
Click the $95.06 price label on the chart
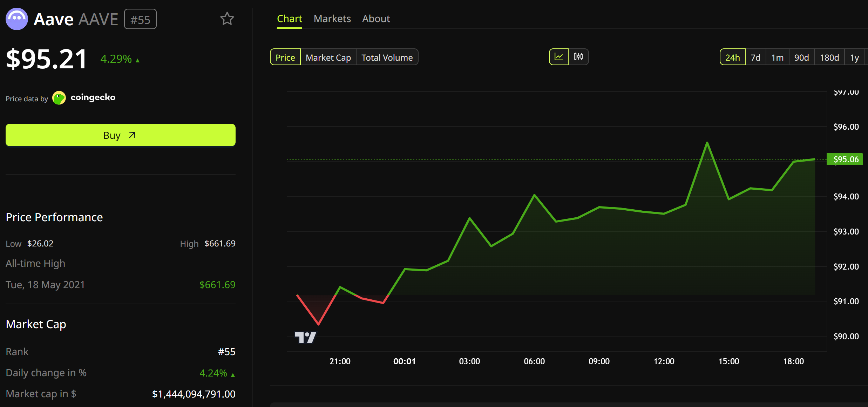click(845, 159)
